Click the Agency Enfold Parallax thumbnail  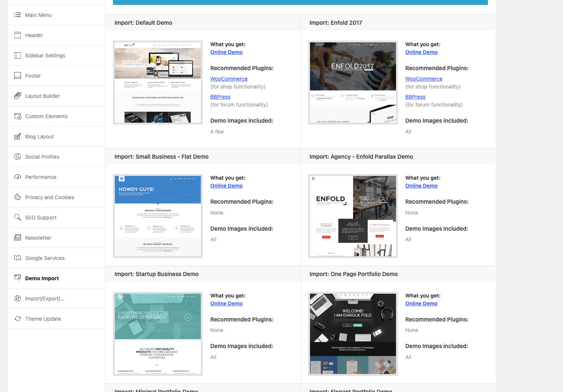pyautogui.click(x=353, y=216)
